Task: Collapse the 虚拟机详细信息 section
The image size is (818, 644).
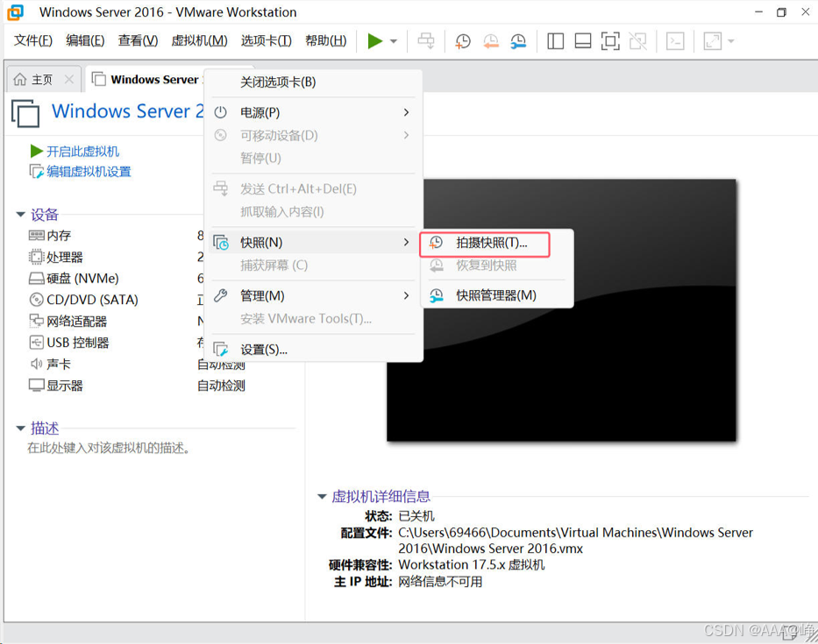Action: 322,497
